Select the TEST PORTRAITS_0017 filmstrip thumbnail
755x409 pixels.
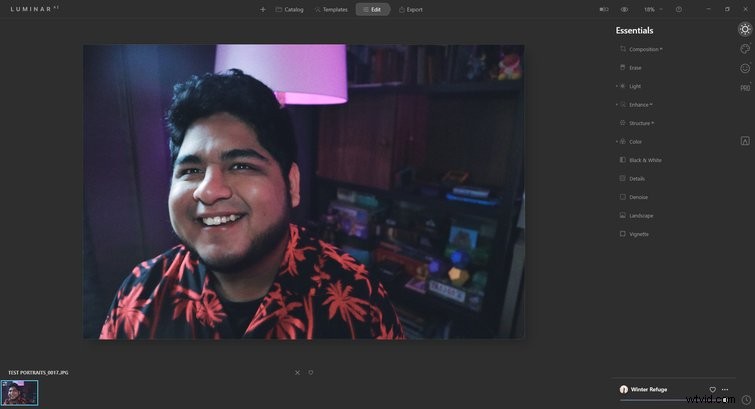pyautogui.click(x=19, y=393)
